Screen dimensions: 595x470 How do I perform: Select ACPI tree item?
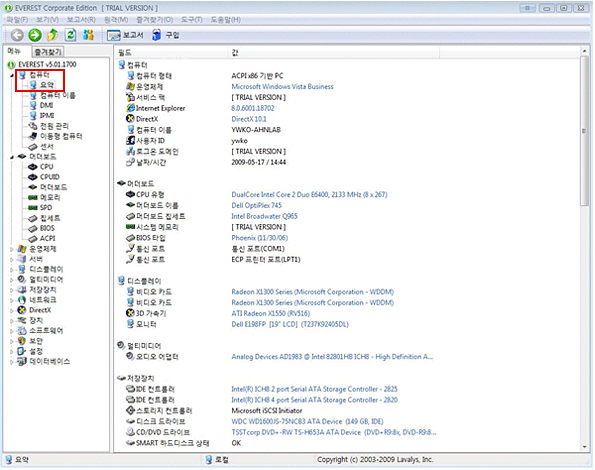pos(47,239)
